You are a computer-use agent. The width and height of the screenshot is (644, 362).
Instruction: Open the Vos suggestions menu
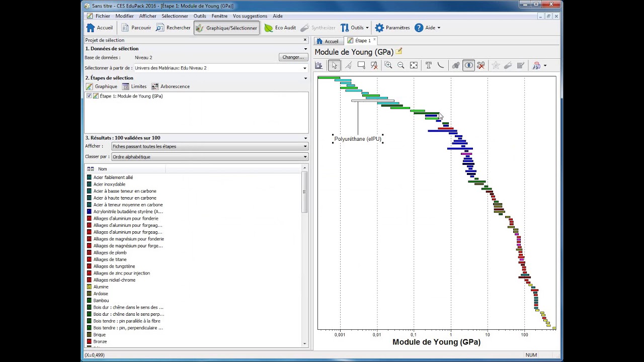250,16
